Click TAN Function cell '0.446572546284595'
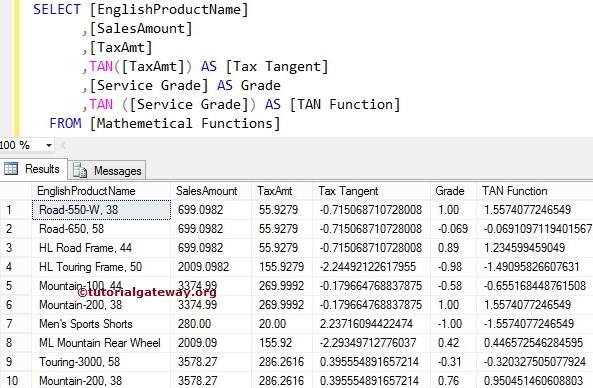Screen dimensions: 593x388 point(535,343)
